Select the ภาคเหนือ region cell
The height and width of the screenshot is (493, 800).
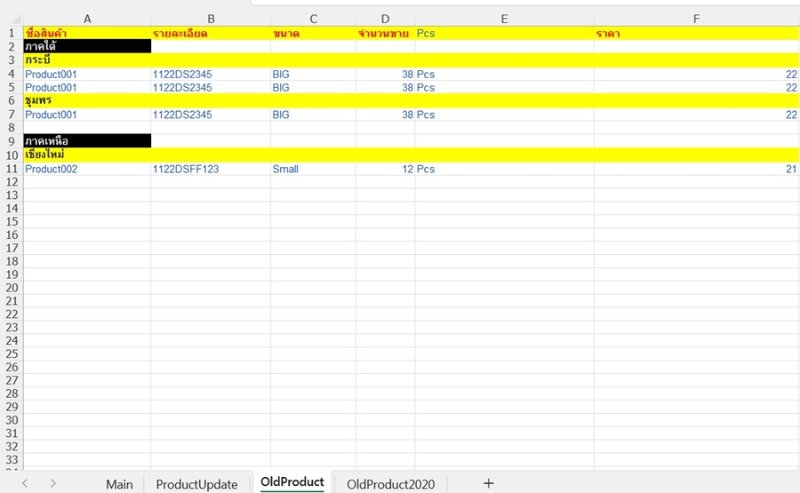87,141
